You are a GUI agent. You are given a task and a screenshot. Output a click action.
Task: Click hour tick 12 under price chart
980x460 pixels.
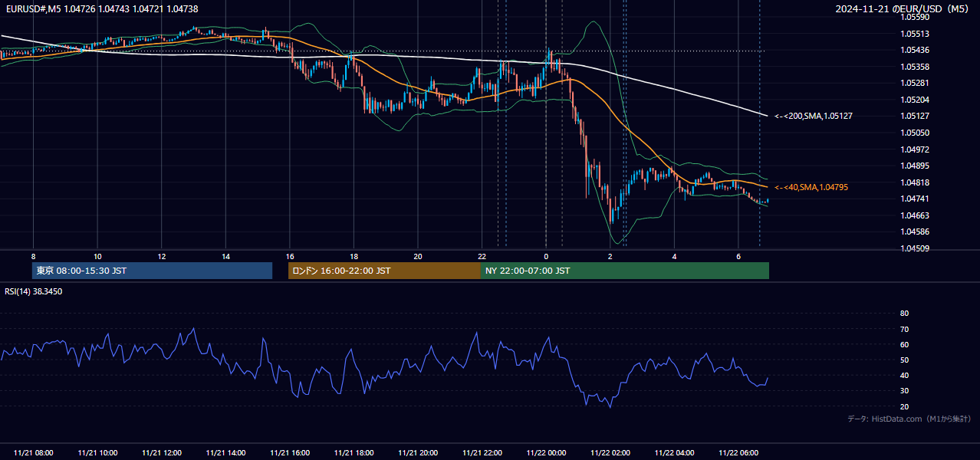coord(162,256)
